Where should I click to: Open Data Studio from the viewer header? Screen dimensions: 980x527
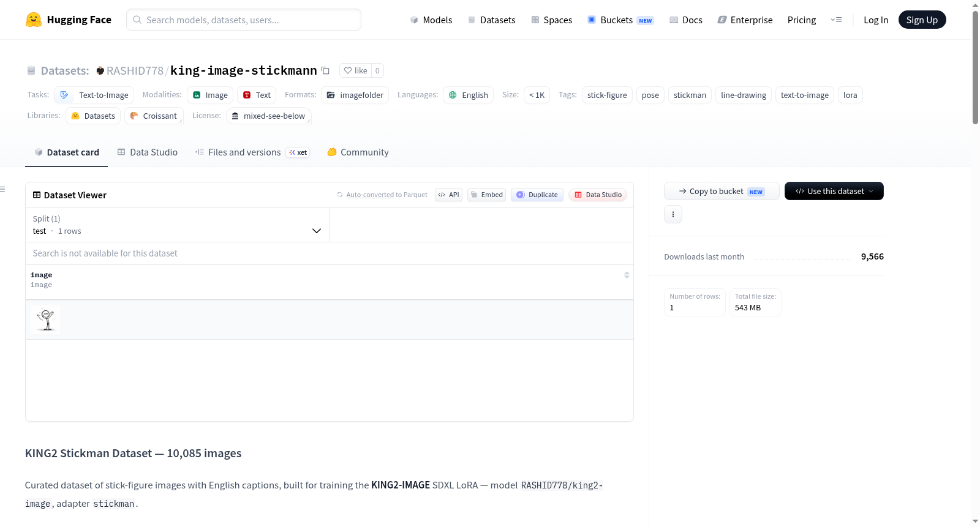(597, 195)
